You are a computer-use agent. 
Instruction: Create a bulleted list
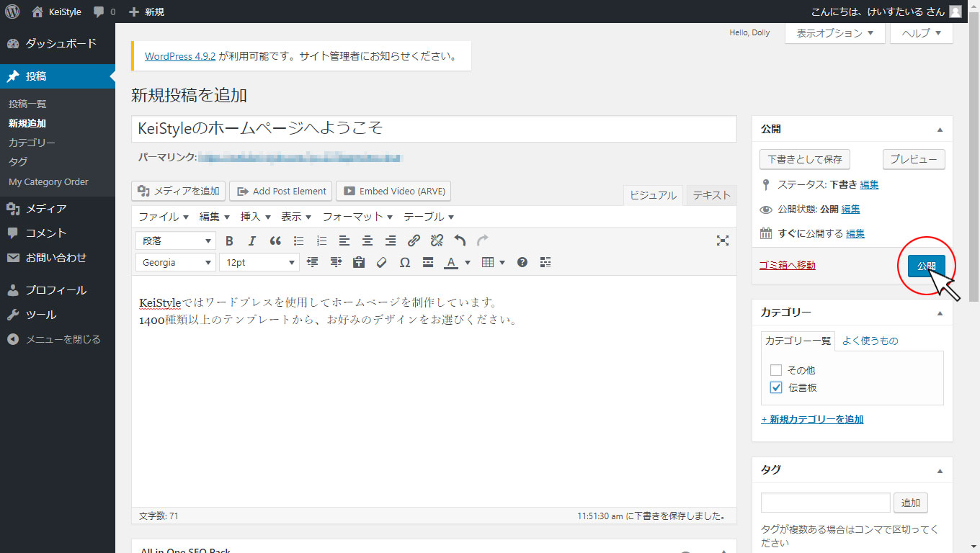(298, 240)
